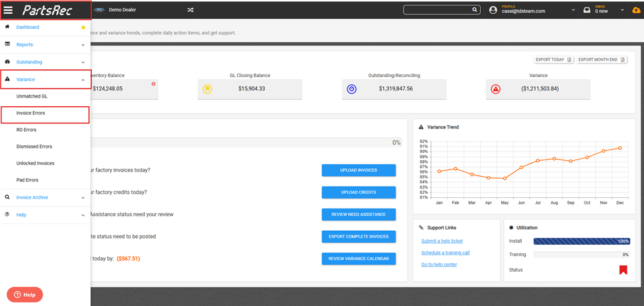Open Pad Errors menu item
Screen dimensions: 644x306
click(x=27, y=180)
